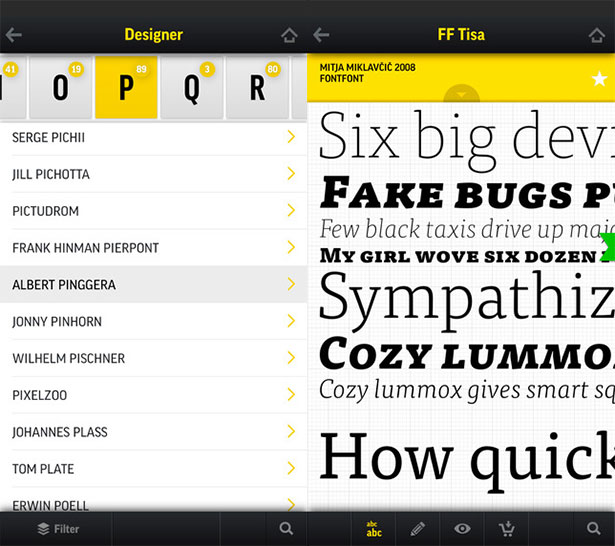
Task: Mark FF Tisa as favorite with the star
Action: [599, 79]
